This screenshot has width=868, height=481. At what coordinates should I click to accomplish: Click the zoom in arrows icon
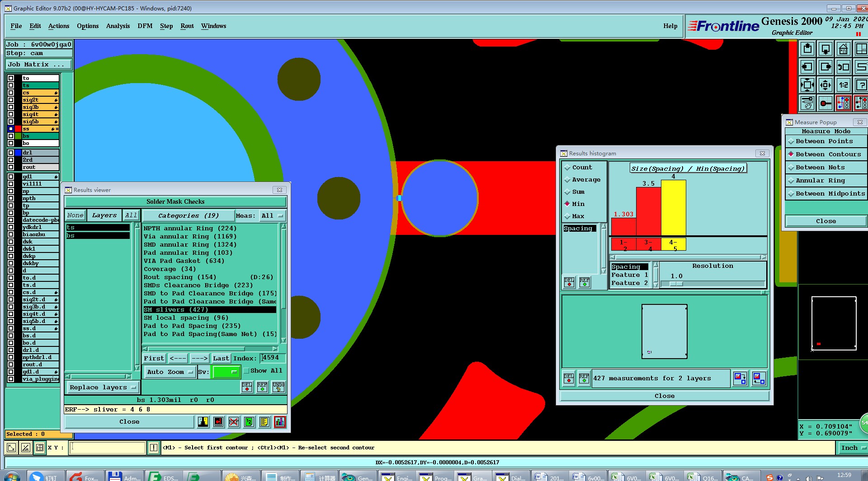(x=807, y=85)
